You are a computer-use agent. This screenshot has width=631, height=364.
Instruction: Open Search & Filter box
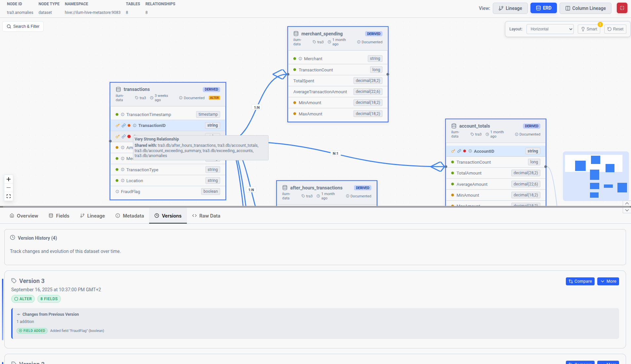tap(23, 26)
